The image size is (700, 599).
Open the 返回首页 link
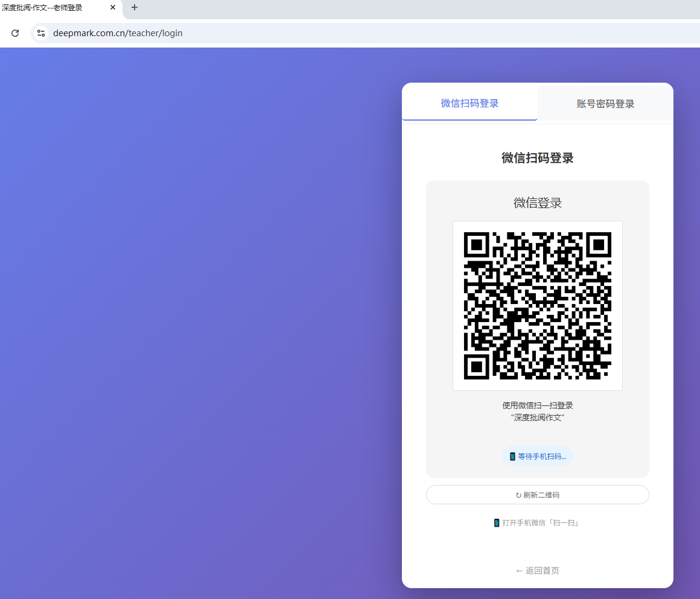tap(537, 570)
